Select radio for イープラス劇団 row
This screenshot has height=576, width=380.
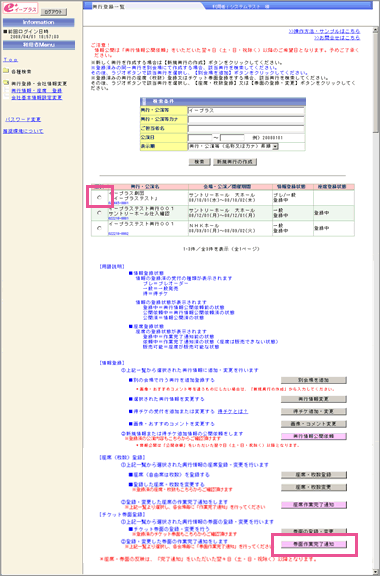99,197
